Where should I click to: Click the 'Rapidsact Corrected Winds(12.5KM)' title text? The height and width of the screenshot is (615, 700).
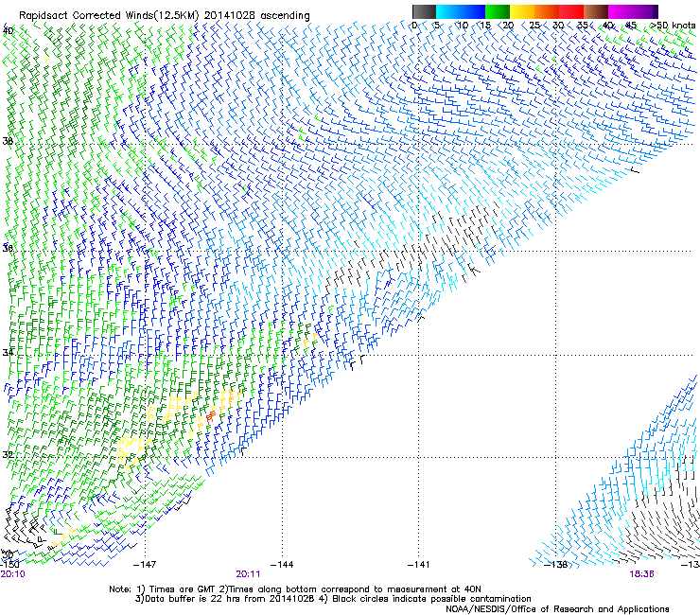pos(109,16)
